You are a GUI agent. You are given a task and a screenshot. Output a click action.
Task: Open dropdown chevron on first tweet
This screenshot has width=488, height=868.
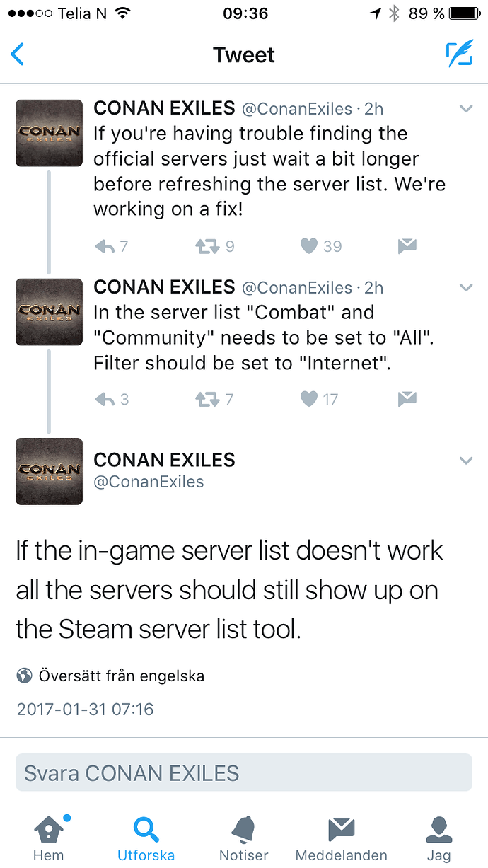pos(466,109)
